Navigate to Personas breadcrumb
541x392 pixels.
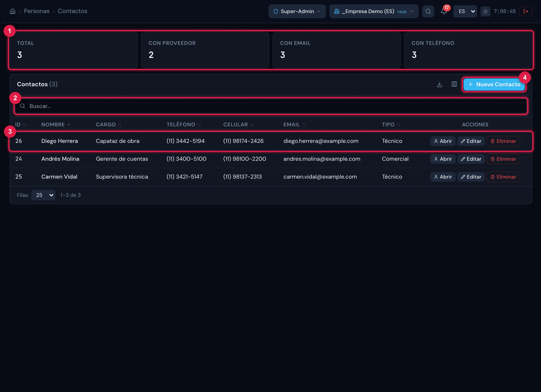tap(37, 11)
